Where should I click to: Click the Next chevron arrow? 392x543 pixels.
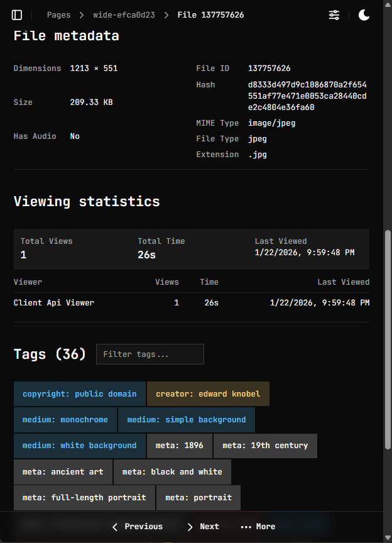188,527
